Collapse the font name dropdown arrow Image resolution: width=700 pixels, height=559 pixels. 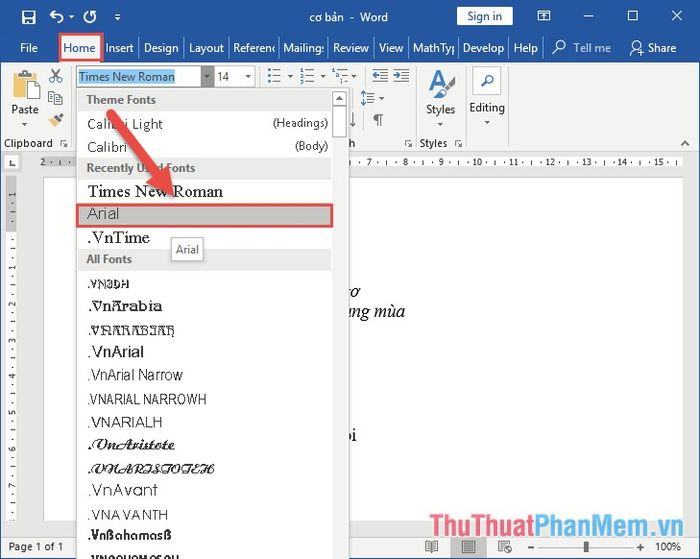[207, 77]
